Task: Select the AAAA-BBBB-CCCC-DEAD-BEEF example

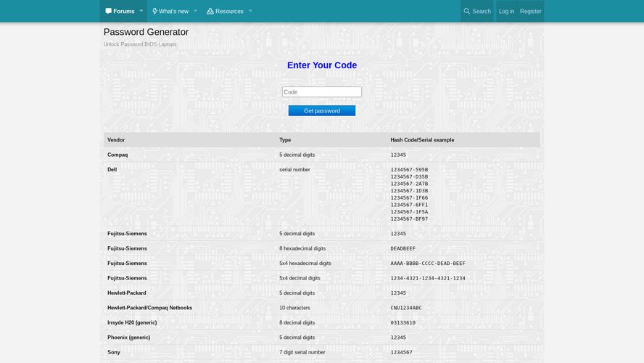Action: point(428,263)
